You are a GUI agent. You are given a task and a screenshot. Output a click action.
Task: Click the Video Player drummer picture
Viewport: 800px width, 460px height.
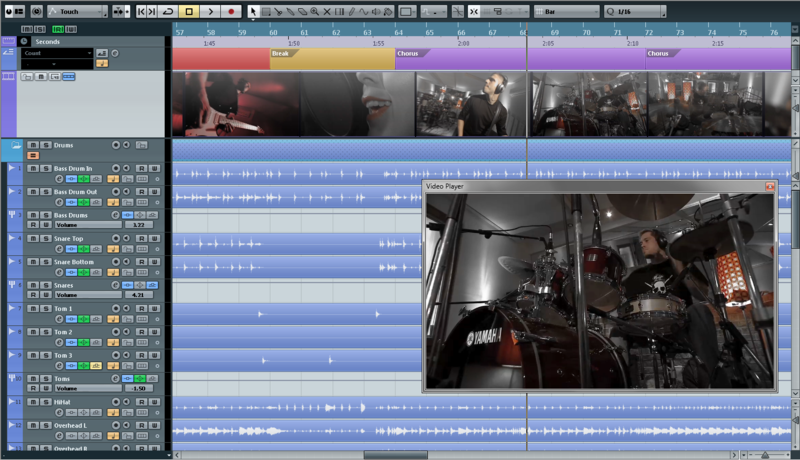click(600, 291)
